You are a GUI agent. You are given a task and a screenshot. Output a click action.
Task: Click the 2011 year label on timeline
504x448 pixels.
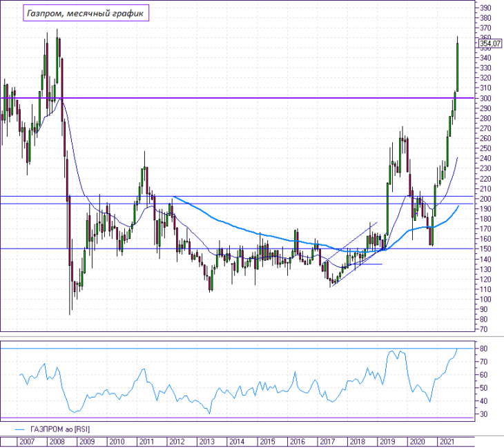click(147, 442)
